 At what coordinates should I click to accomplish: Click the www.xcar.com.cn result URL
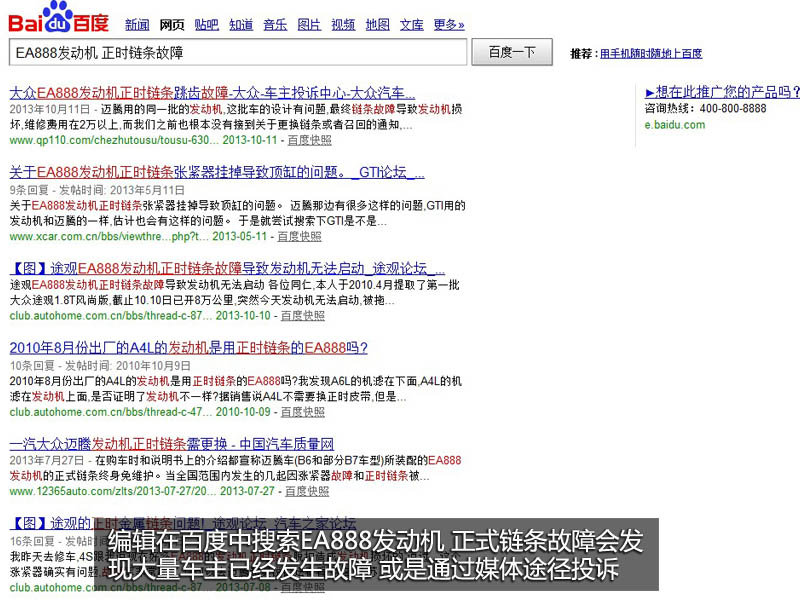[x=109, y=237]
